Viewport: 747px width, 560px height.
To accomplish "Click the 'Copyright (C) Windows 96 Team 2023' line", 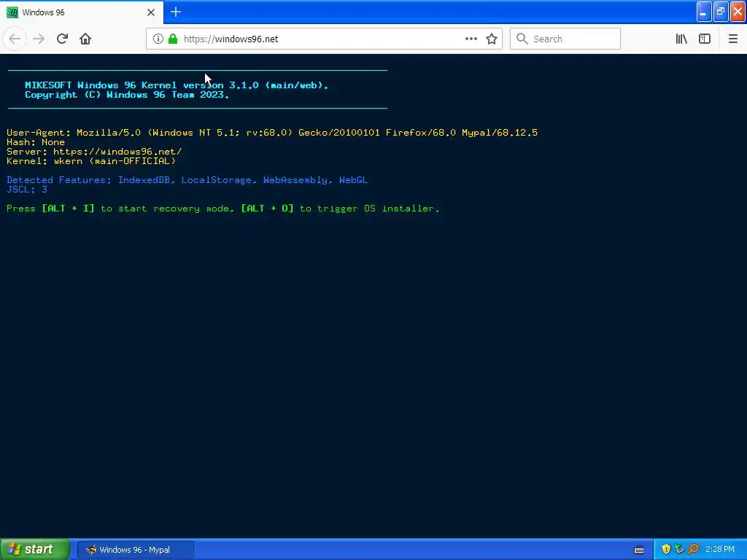I will (x=127, y=95).
